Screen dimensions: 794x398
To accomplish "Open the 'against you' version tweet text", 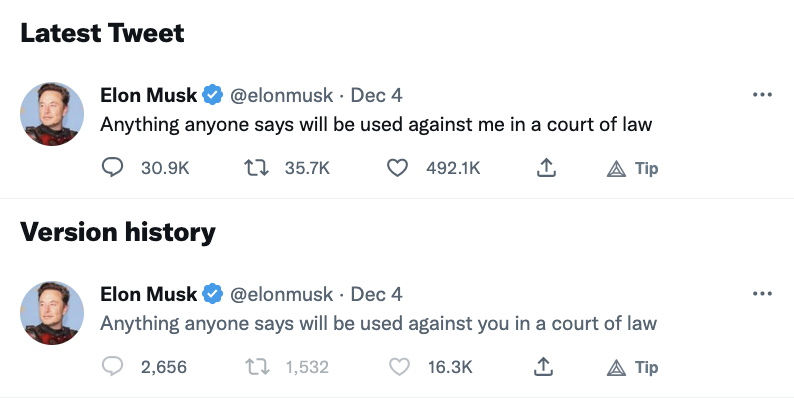I will tap(378, 324).
